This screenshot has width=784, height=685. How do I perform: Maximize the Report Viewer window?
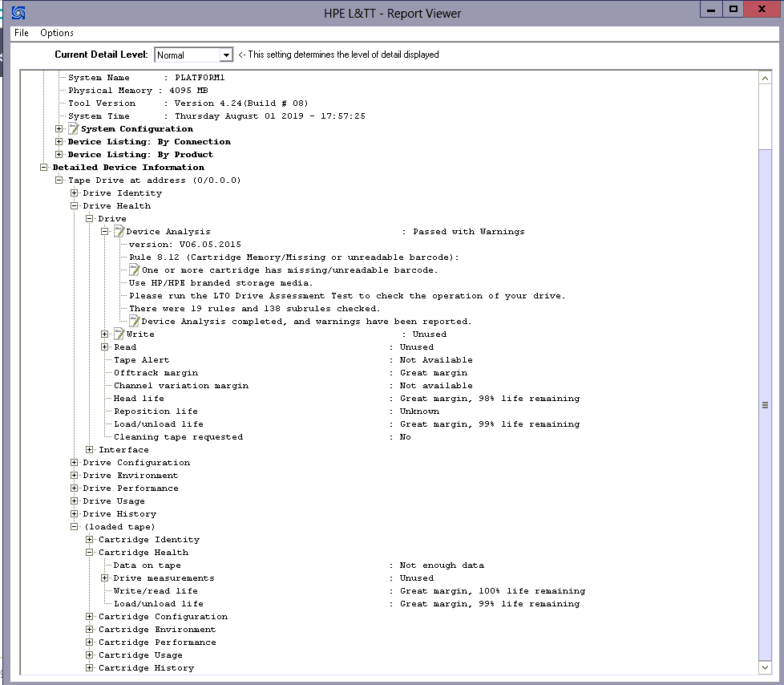click(733, 9)
